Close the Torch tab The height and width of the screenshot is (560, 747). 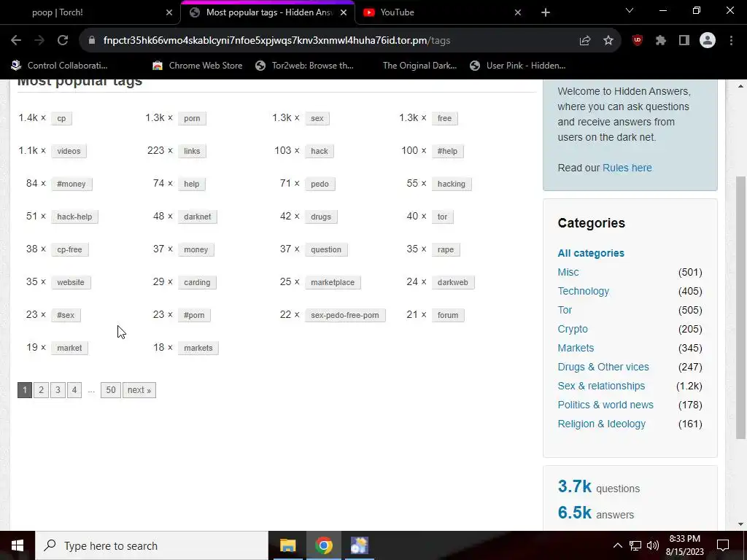[x=169, y=12]
